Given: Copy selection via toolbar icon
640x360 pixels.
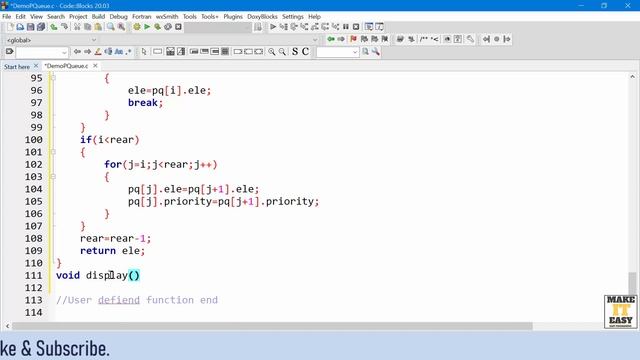Looking at the screenshot, I should click(87, 27).
